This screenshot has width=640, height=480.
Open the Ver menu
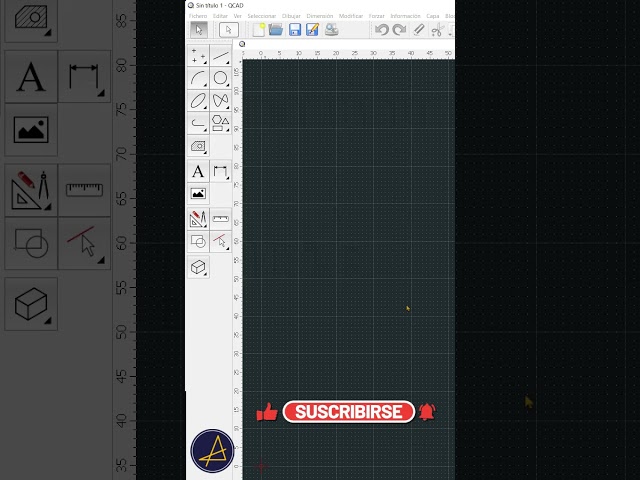pos(238,16)
